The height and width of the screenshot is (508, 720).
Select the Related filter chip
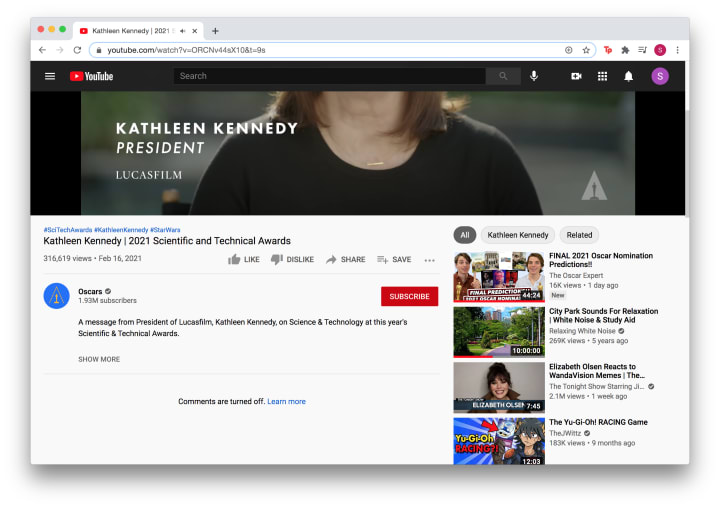click(579, 235)
